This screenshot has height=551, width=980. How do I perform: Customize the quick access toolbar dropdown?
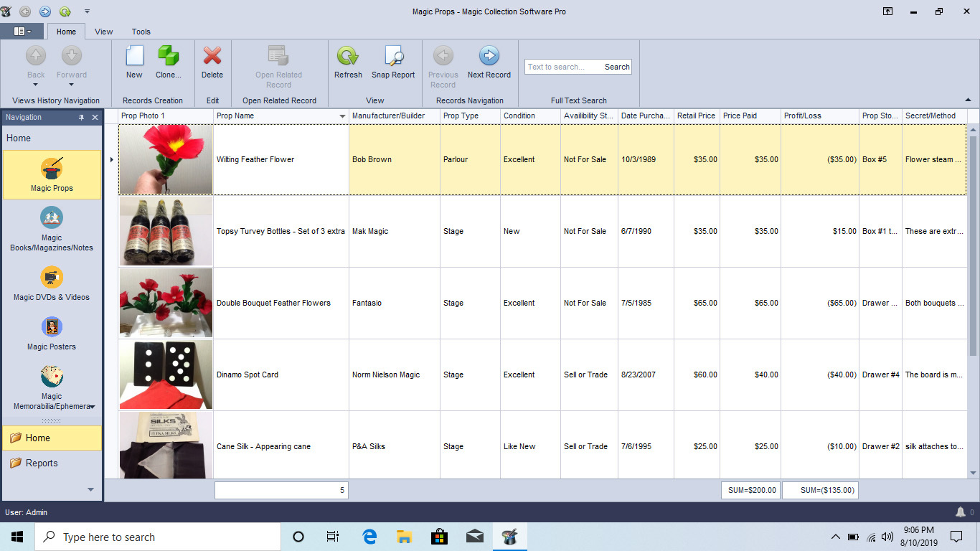87,11
